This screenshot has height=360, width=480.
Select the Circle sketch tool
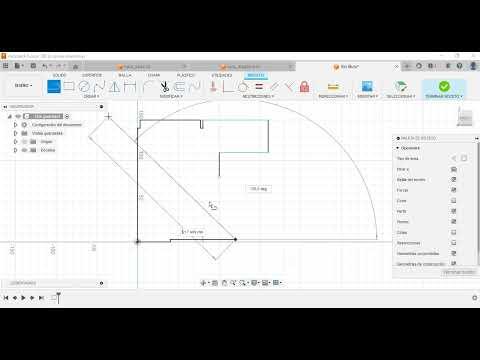[x=84, y=87]
